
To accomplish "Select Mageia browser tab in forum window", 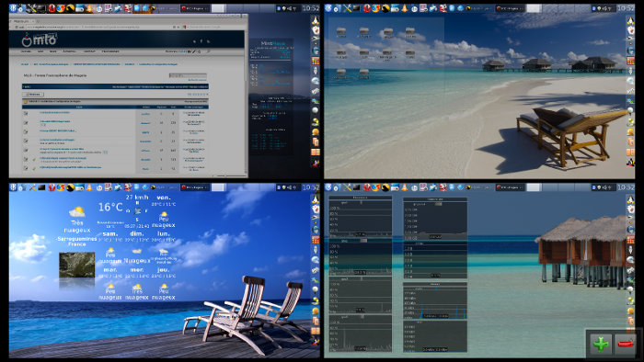I will coord(22,21).
